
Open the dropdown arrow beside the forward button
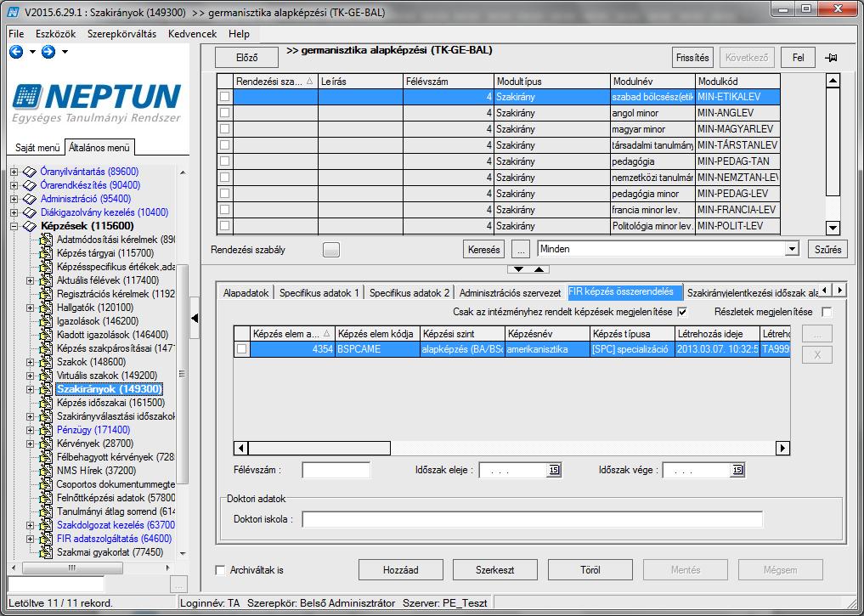(65, 52)
